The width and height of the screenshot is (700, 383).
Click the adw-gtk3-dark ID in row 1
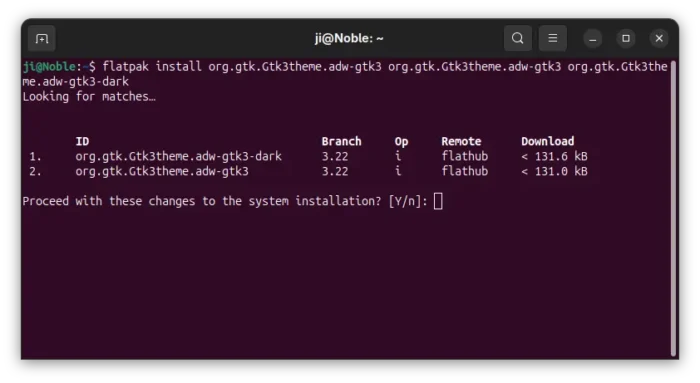(178, 157)
